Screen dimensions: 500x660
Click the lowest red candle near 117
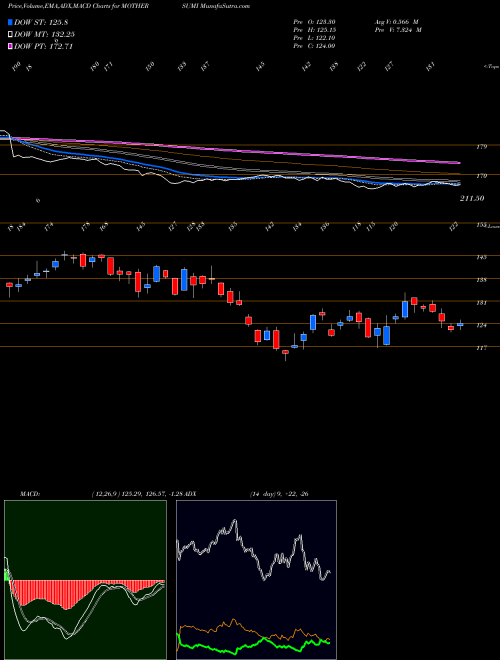pos(285,354)
